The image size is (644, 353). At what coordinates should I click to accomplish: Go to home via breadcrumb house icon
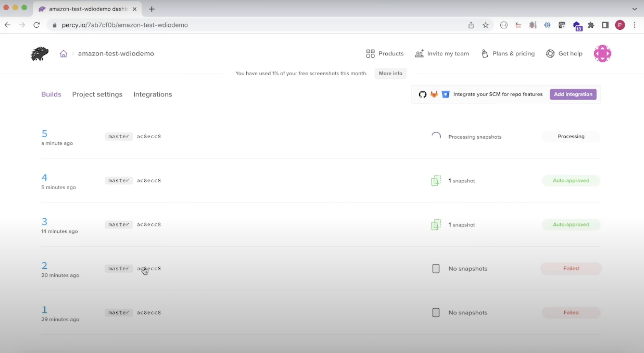[x=64, y=53]
